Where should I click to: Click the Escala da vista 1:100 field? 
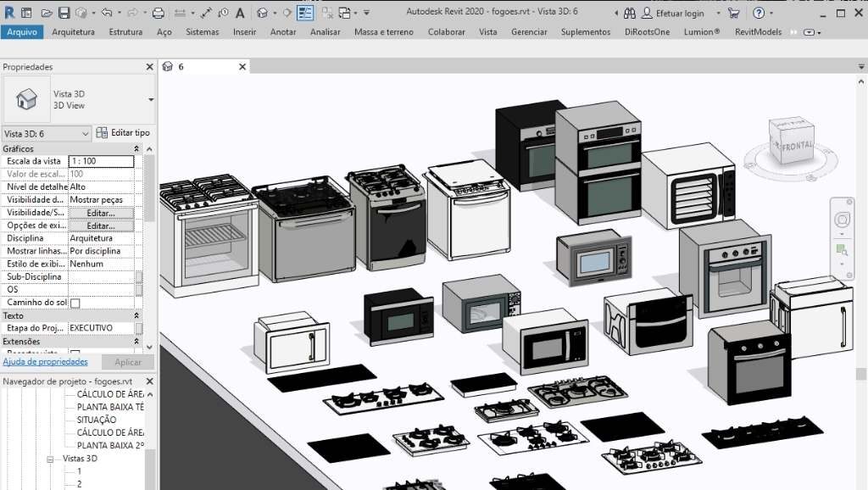100,161
